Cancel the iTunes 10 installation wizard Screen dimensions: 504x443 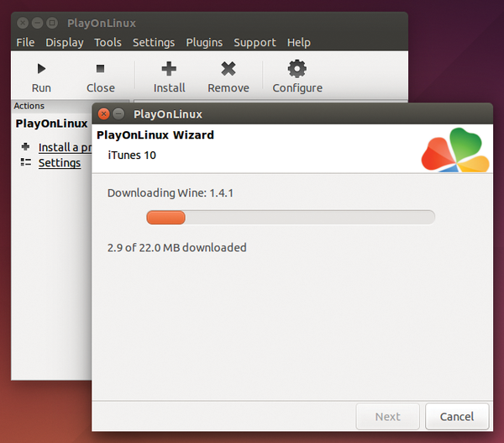(x=456, y=416)
